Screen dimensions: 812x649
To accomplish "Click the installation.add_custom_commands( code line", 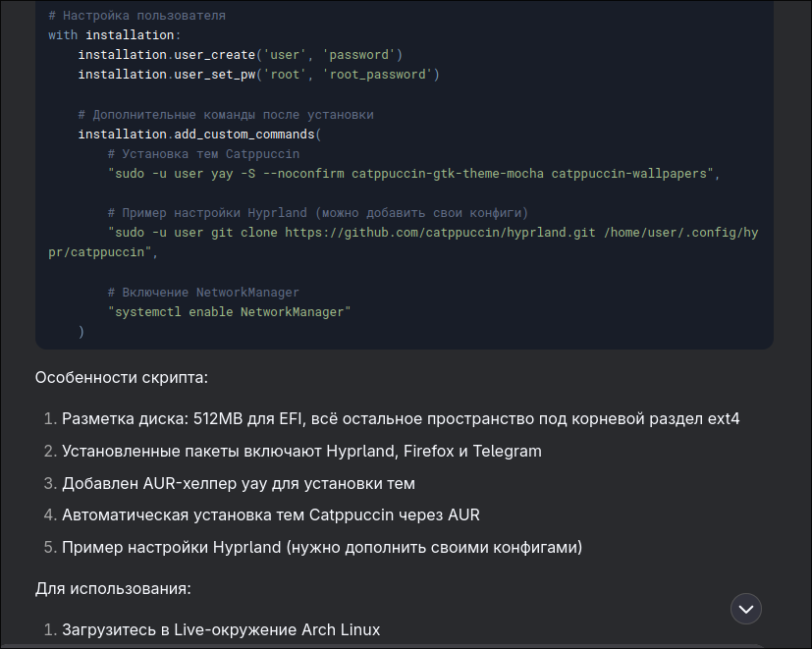I will 200,135.
